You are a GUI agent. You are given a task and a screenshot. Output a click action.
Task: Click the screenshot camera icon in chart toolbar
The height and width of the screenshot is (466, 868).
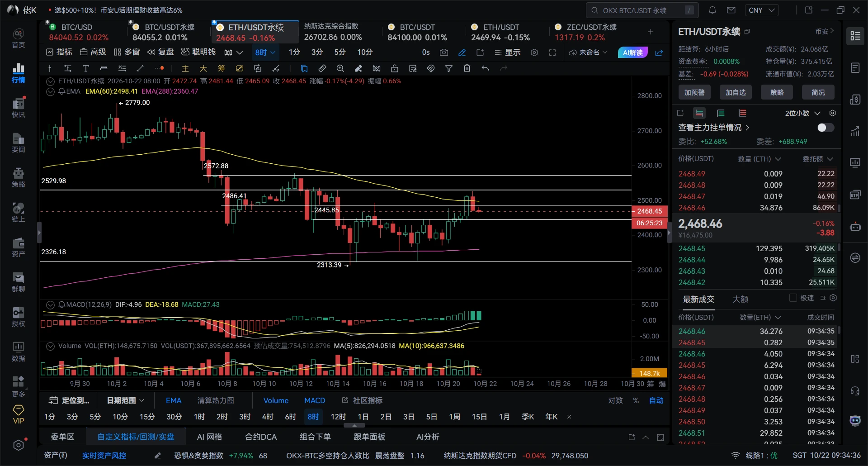(x=444, y=52)
